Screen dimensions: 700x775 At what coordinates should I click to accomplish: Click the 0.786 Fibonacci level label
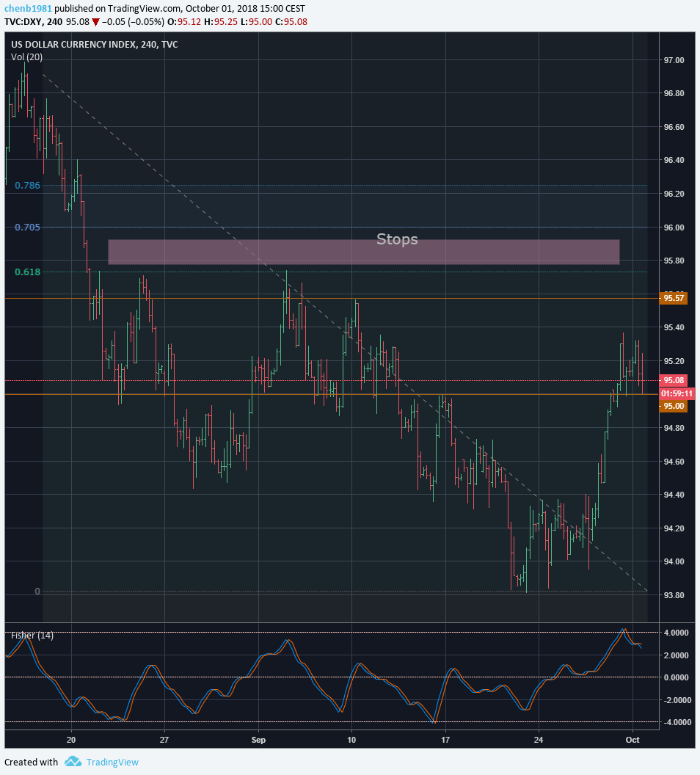27,186
